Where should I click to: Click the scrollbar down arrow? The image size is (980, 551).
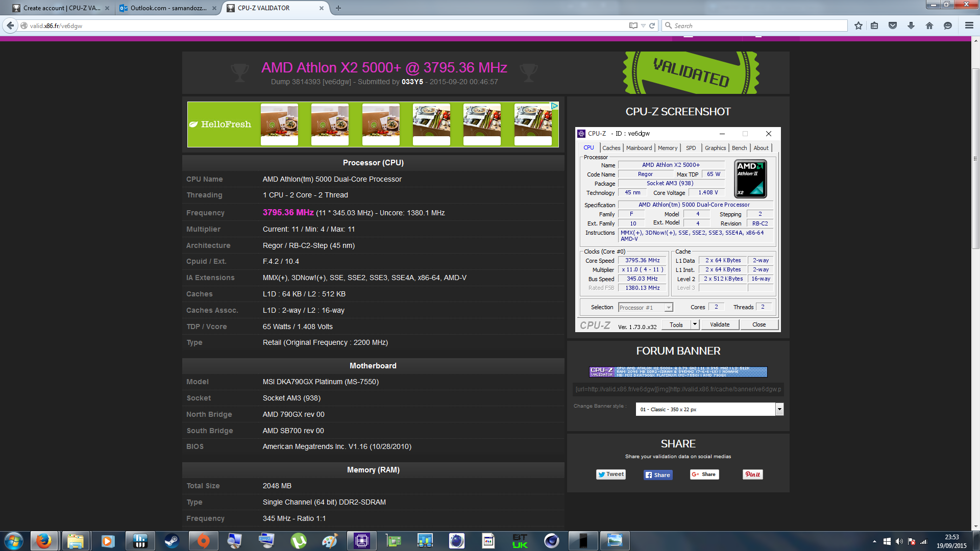click(975, 527)
